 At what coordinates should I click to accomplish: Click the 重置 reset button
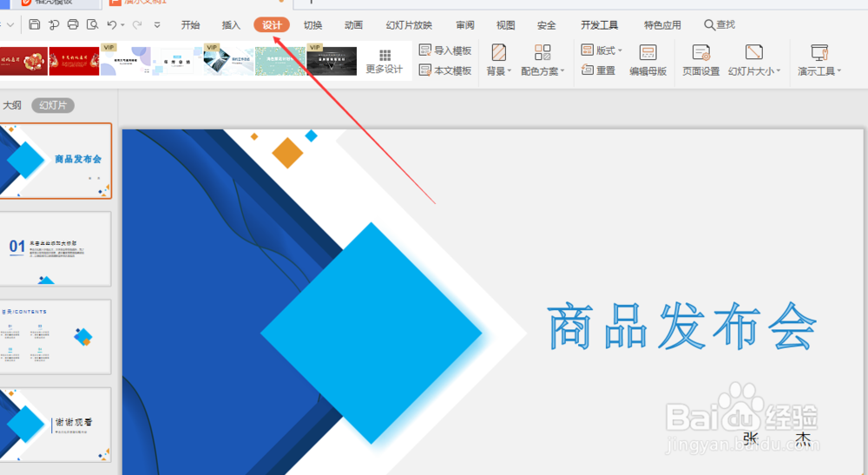[x=598, y=70]
